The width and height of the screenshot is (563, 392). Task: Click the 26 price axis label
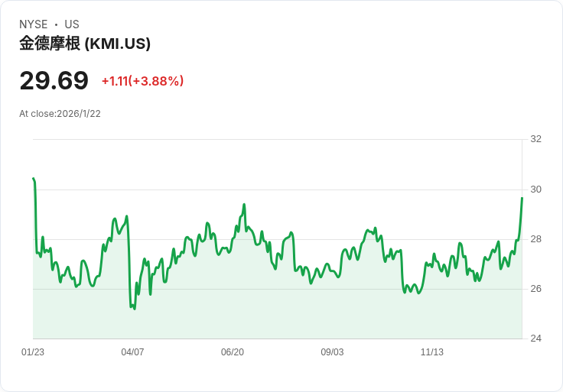pyautogui.click(x=535, y=289)
